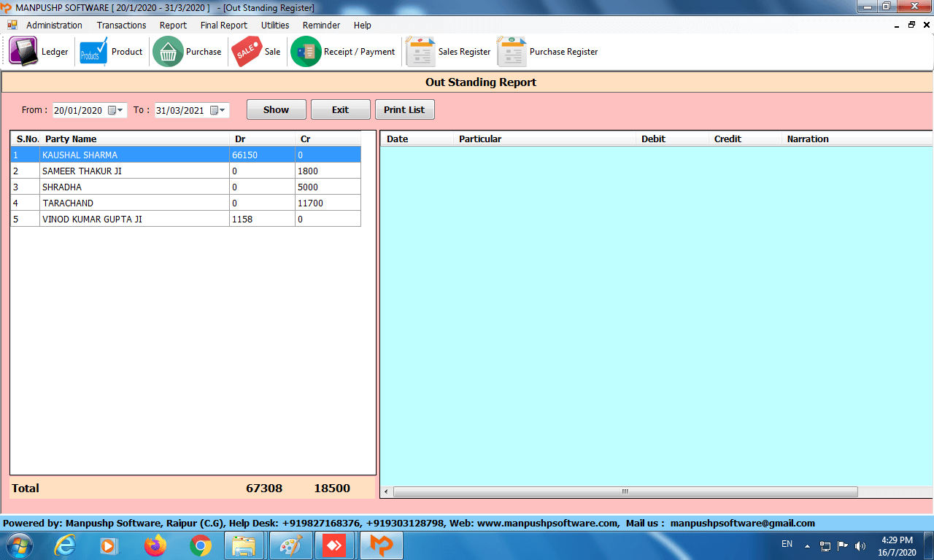The height and width of the screenshot is (560, 934).
Task: Click the Credit column header
Action: [x=745, y=139]
